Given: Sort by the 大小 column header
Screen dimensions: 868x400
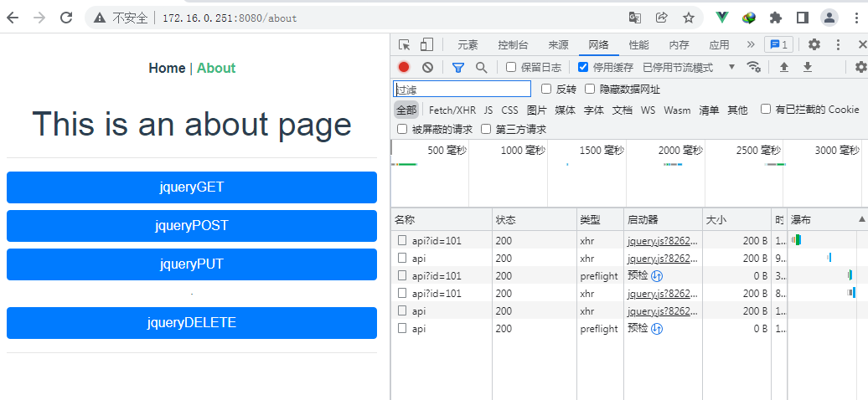Looking at the screenshot, I should click(736, 219).
